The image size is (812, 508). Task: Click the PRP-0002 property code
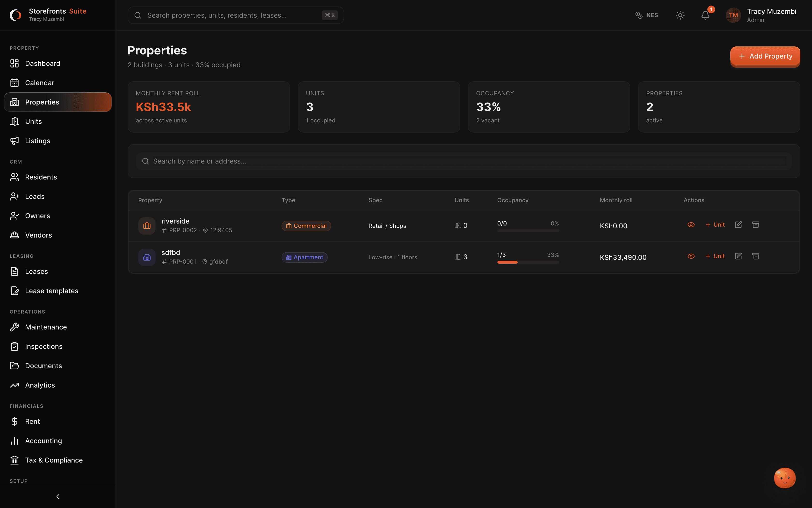[182, 230]
